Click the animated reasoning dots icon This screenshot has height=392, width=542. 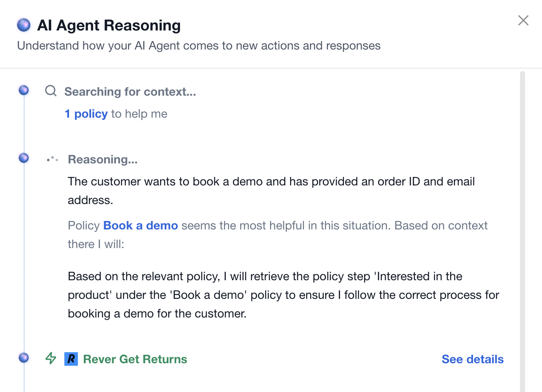tap(53, 159)
